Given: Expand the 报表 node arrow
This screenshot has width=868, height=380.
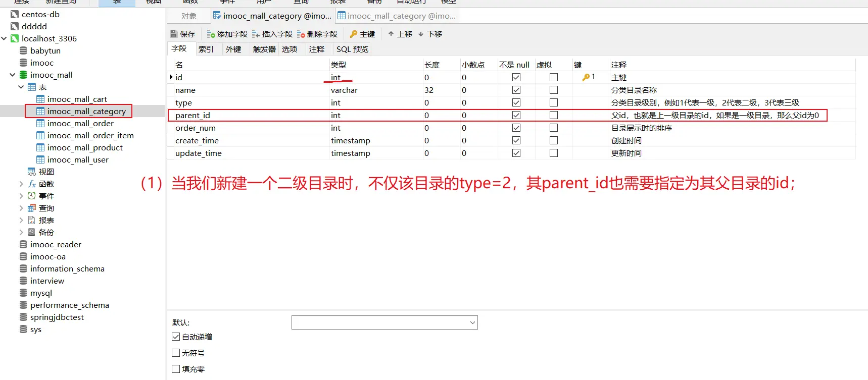Looking at the screenshot, I should (x=21, y=220).
